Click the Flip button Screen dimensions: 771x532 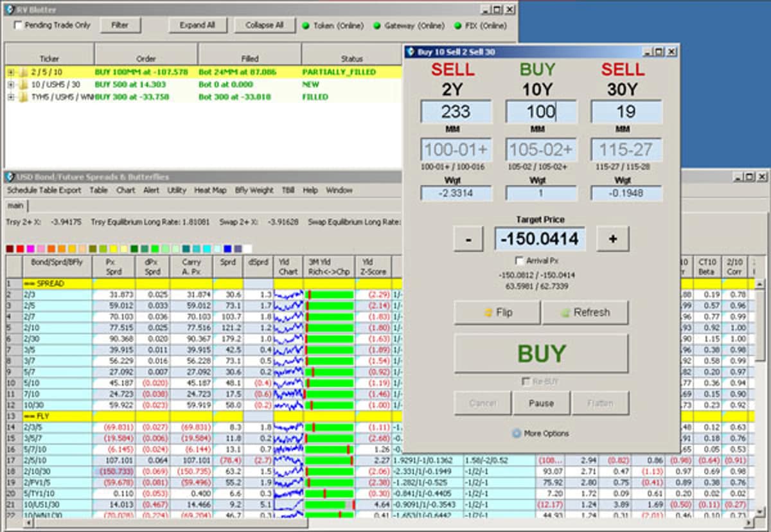[497, 312]
